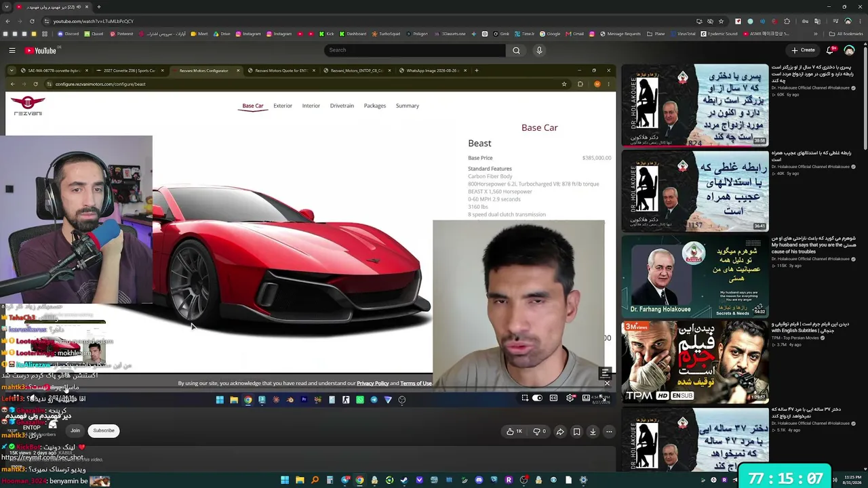Open Windows Start menu on the taskbar
This screenshot has width=868, height=488.
(285, 481)
